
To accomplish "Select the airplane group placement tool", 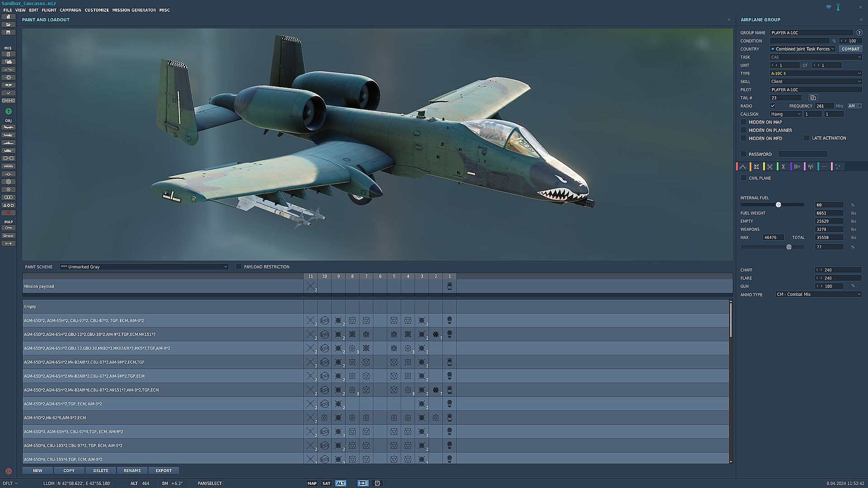I will (x=9, y=127).
